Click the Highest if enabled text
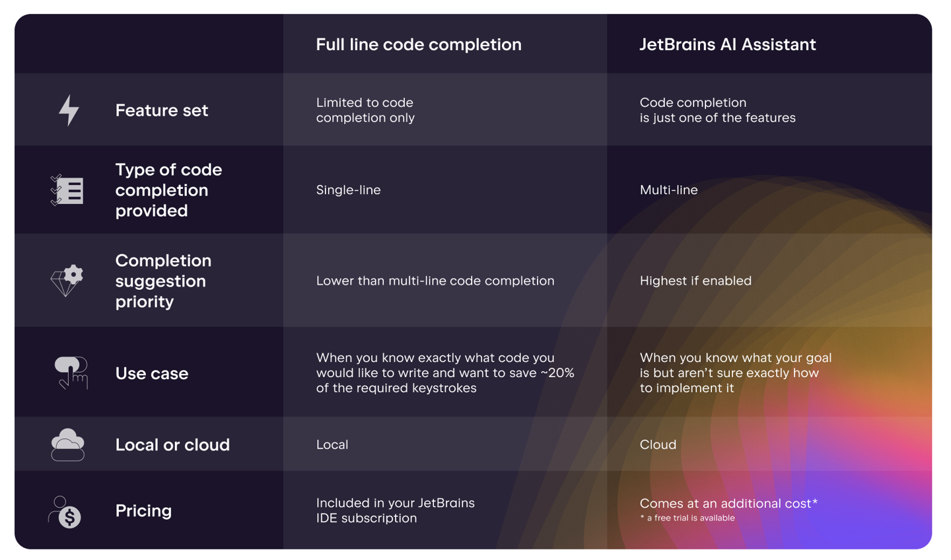Viewport: 951px width, 560px height. [695, 281]
